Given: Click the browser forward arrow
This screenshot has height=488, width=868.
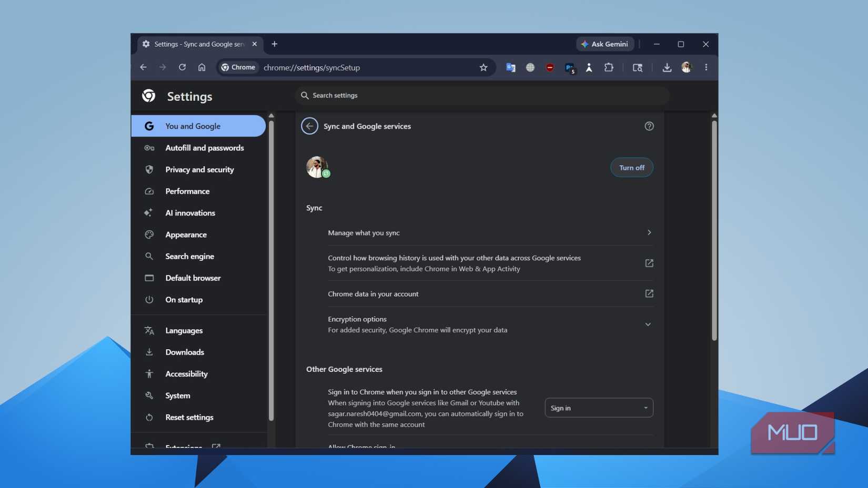Looking at the screenshot, I should (x=163, y=67).
